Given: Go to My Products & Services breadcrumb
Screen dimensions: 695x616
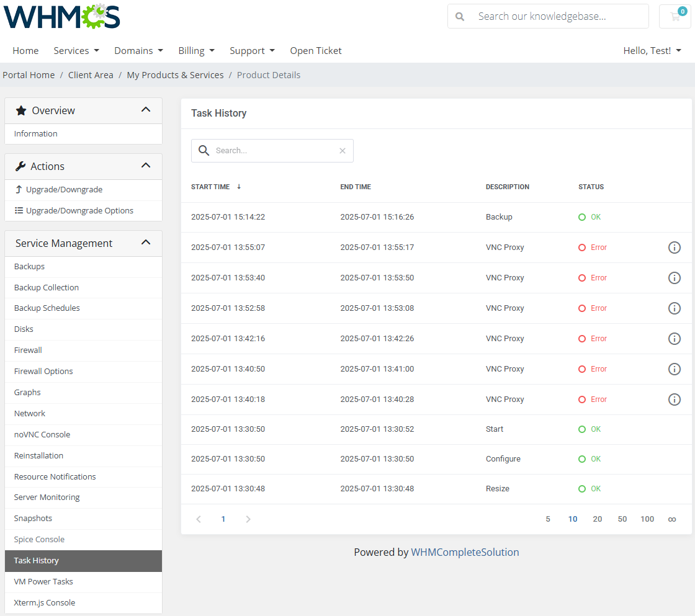Looking at the screenshot, I should pos(175,75).
